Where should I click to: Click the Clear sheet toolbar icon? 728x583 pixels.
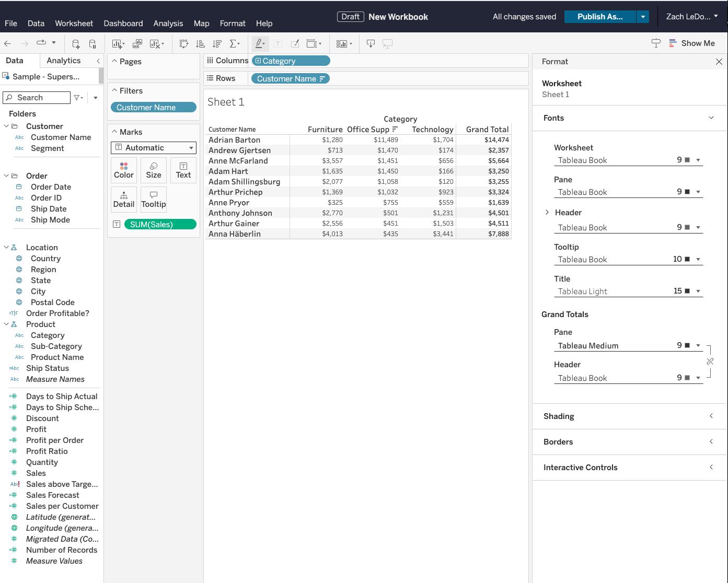[155, 43]
